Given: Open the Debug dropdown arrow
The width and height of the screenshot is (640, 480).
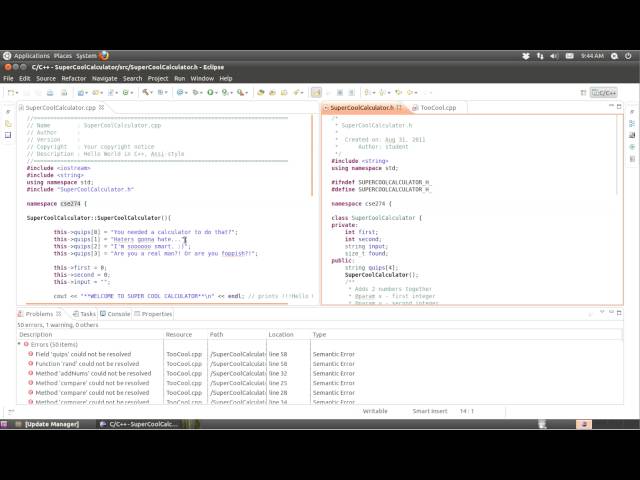Looking at the screenshot, I should (202, 93).
